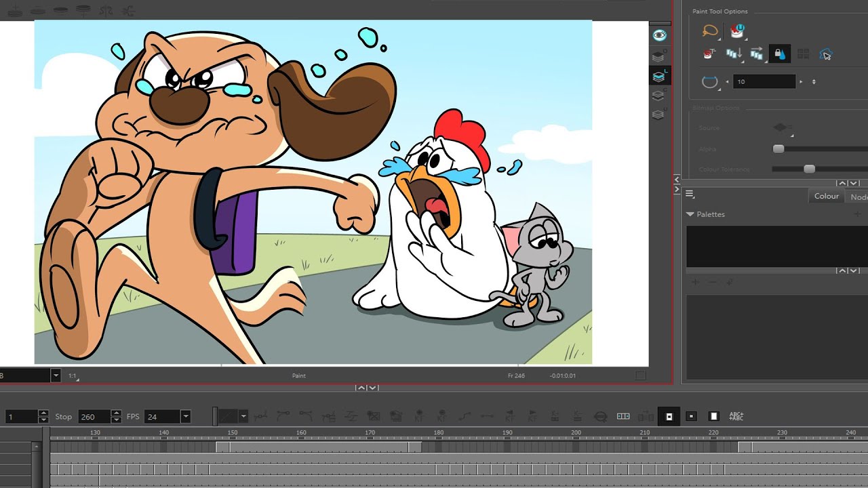Click the scales-shaped icon in top toolbar
Image resolution: width=868 pixels, height=488 pixels.
click(106, 11)
